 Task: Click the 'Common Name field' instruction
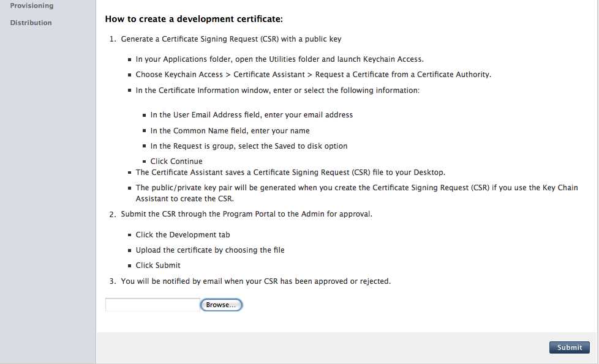pyautogui.click(x=230, y=130)
